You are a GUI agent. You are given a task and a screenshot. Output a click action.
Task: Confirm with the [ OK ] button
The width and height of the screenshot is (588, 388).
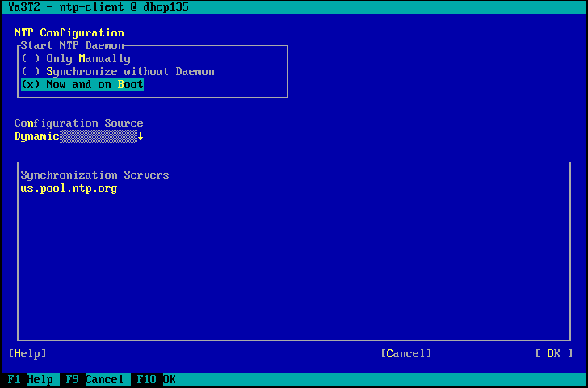click(553, 353)
